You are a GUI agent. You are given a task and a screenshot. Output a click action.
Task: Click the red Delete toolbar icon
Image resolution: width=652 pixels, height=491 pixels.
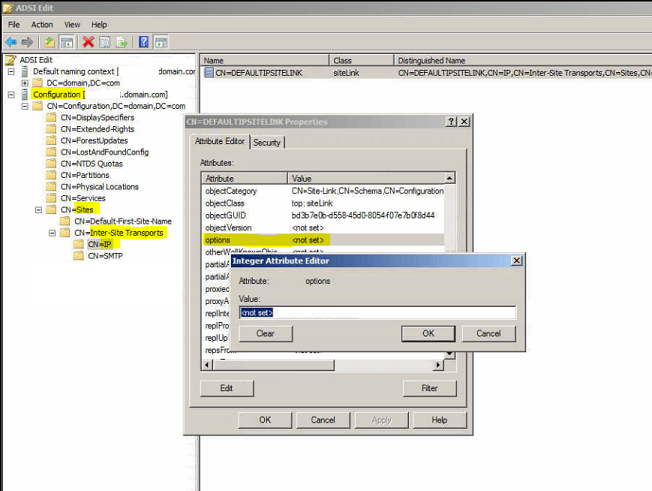[88, 42]
